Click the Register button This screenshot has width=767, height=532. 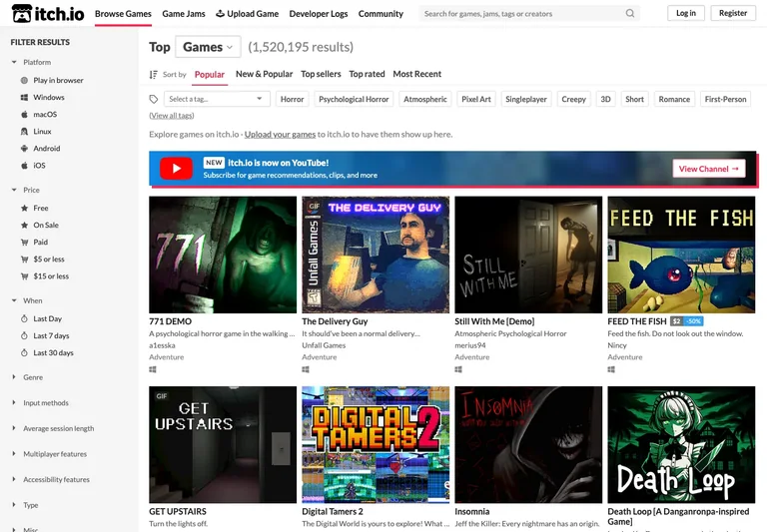tap(733, 13)
